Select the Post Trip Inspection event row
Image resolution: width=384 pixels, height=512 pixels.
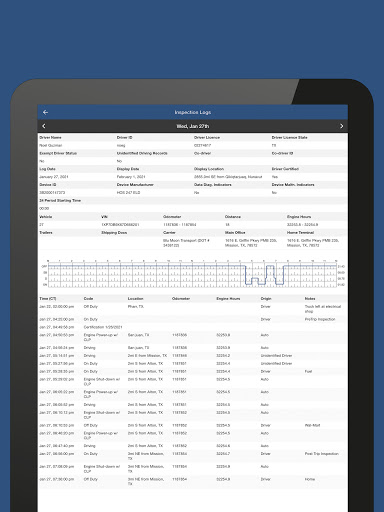tap(193, 456)
